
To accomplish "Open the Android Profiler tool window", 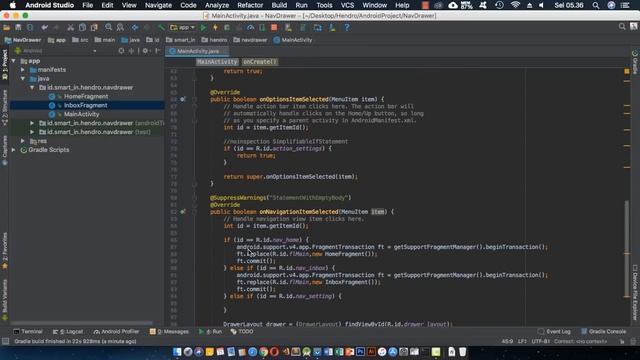I will (x=116, y=331).
